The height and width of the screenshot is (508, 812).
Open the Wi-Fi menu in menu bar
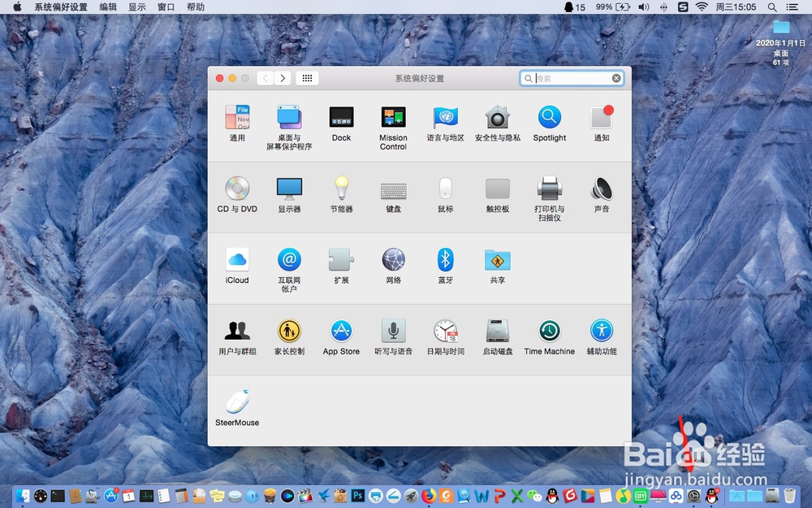click(702, 7)
